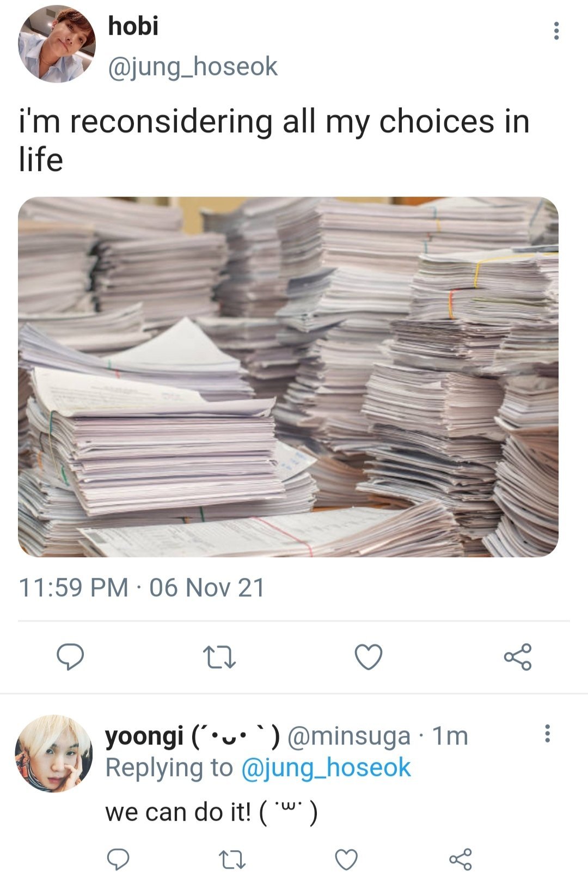Share hobi's main tweet
Viewport: 588px width, 878px height.
click(x=517, y=657)
